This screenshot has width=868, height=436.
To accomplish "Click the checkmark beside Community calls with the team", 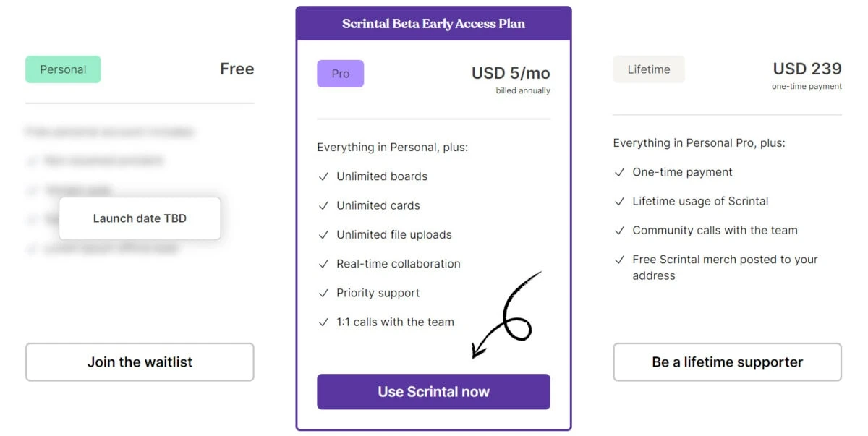I will [x=619, y=231].
